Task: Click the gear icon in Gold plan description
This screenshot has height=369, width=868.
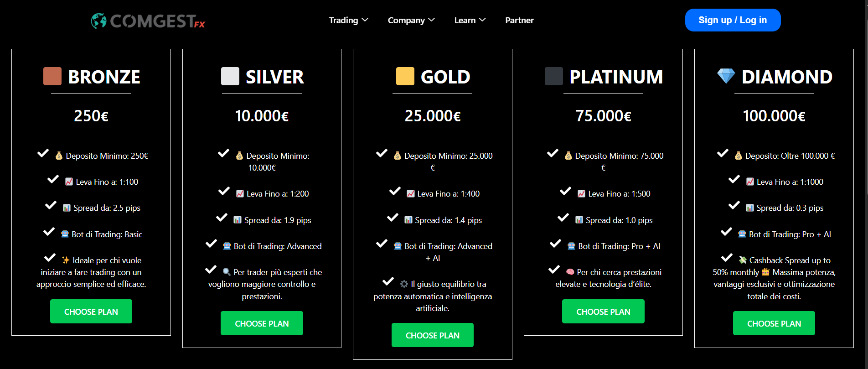Action: (x=404, y=284)
